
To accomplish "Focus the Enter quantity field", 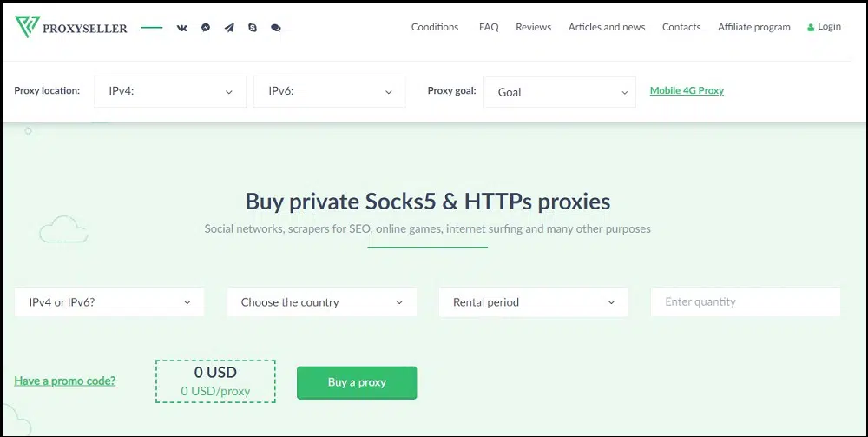I will click(746, 302).
